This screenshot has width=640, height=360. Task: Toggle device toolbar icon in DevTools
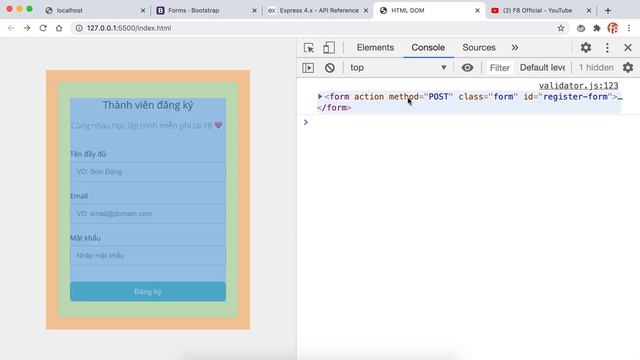point(329,48)
